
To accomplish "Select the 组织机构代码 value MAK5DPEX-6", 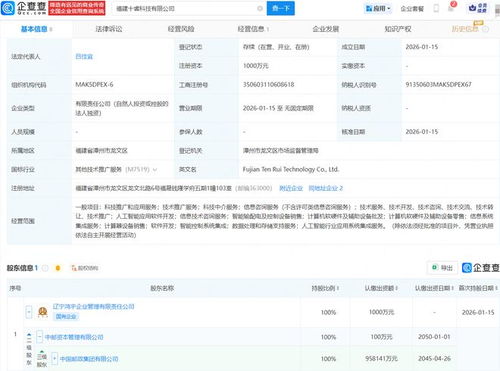I will click(x=94, y=85).
